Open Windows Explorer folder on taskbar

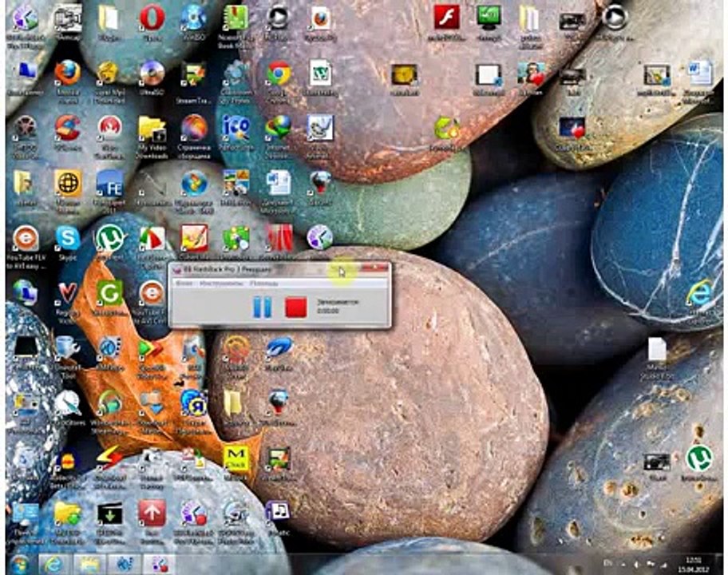[x=89, y=565]
